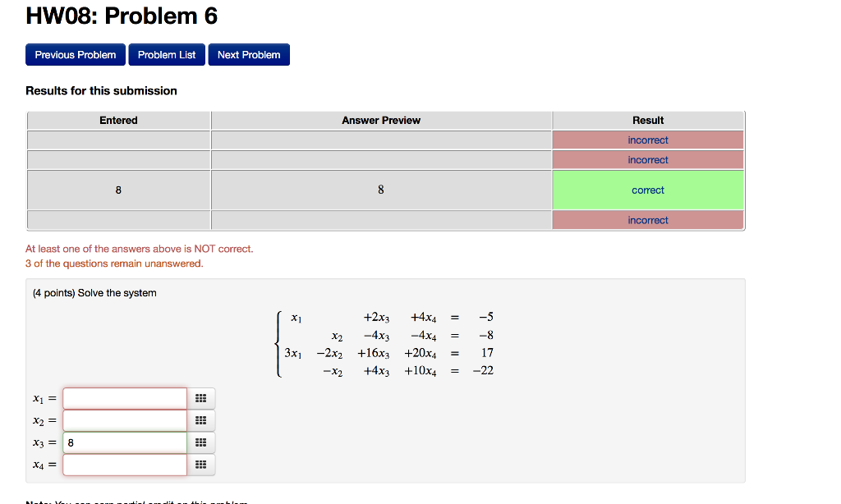Advance to the Next Problem

click(x=249, y=54)
